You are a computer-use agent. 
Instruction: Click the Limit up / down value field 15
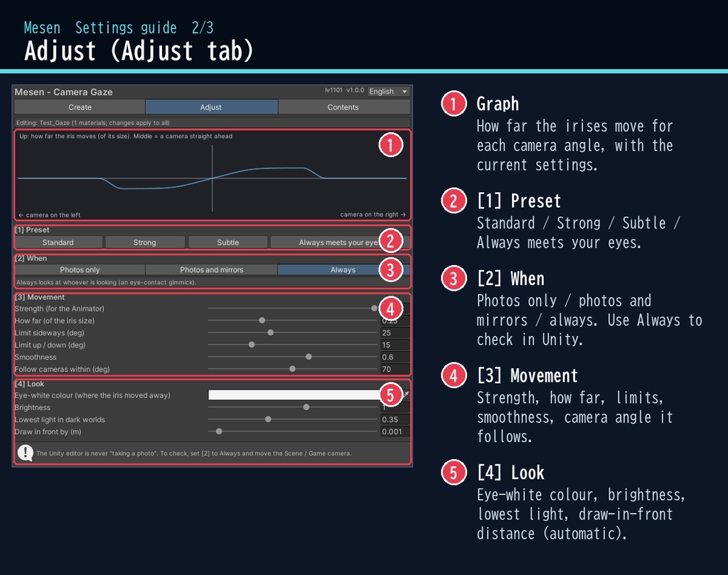(x=395, y=345)
